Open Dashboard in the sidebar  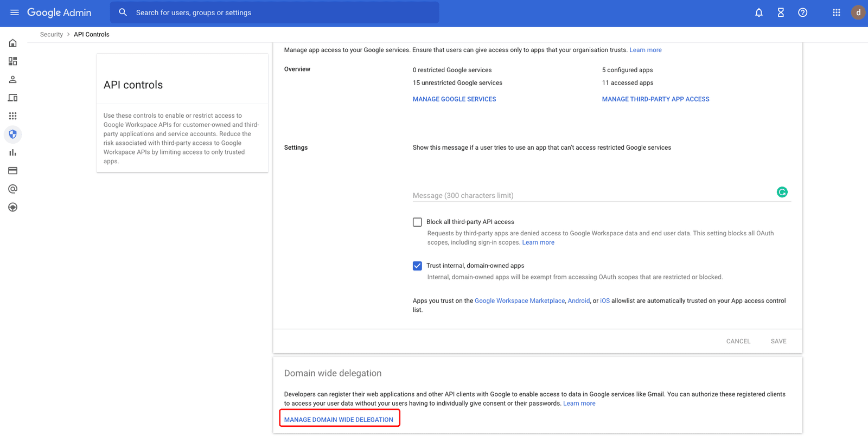pyautogui.click(x=13, y=61)
